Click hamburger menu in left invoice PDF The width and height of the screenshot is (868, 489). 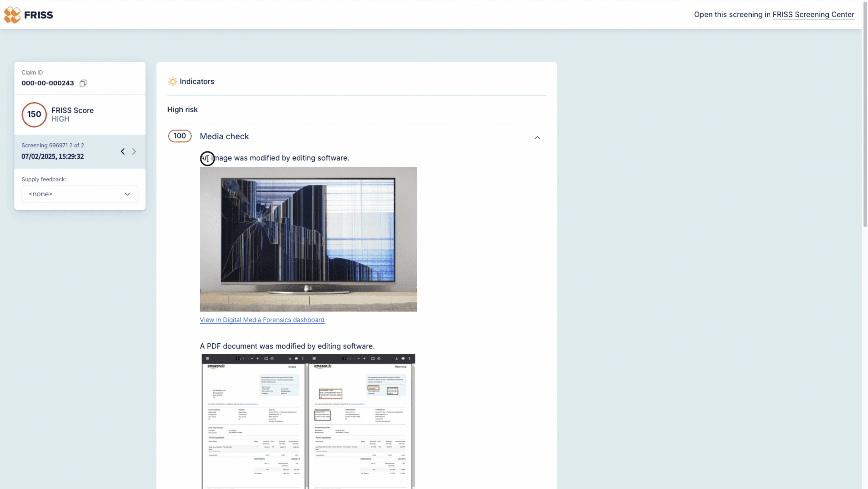208,358
